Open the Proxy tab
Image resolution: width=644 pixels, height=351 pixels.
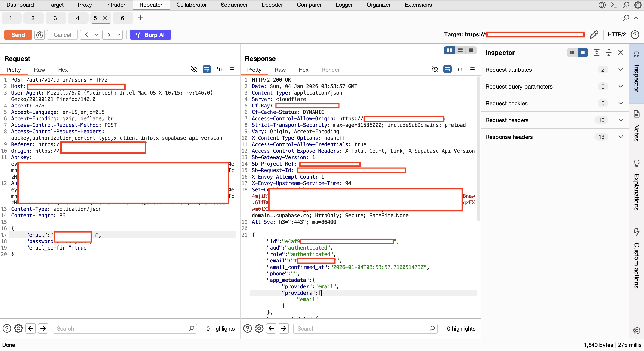85,5
